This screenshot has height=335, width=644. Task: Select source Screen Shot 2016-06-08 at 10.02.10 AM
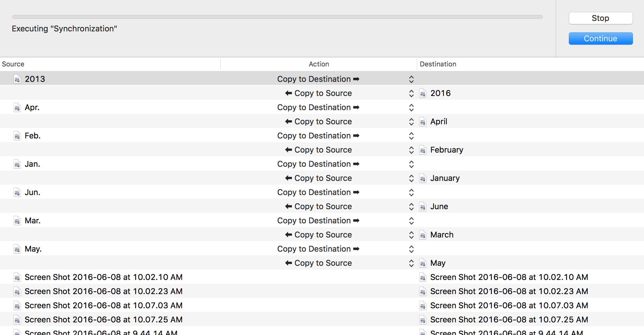click(103, 277)
